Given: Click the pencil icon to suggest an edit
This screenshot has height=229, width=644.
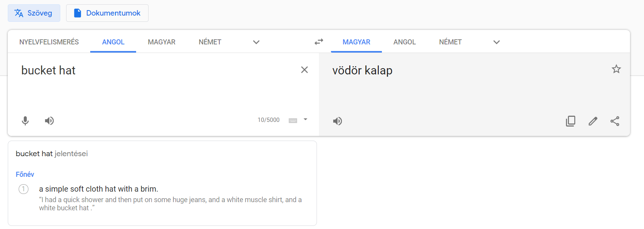Looking at the screenshot, I should coord(593,121).
